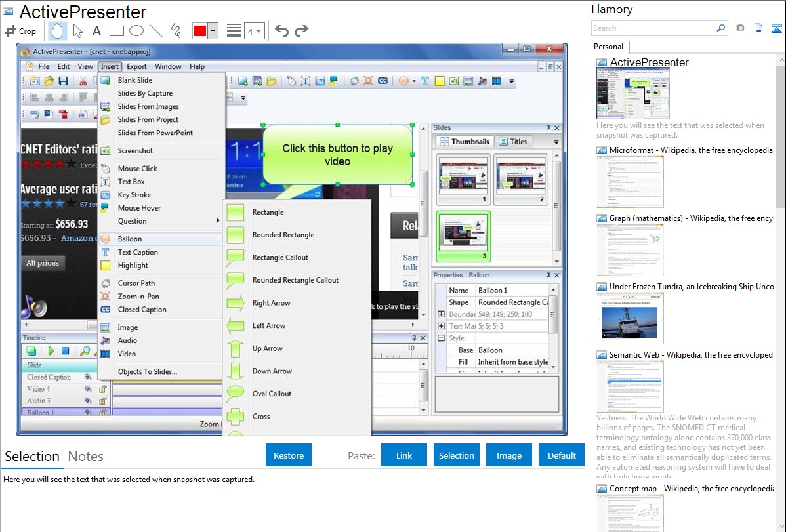Switch to the Notes tab
The width and height of the screenshot is (786, 532).
pyautogui.click(x=86, y=457)
